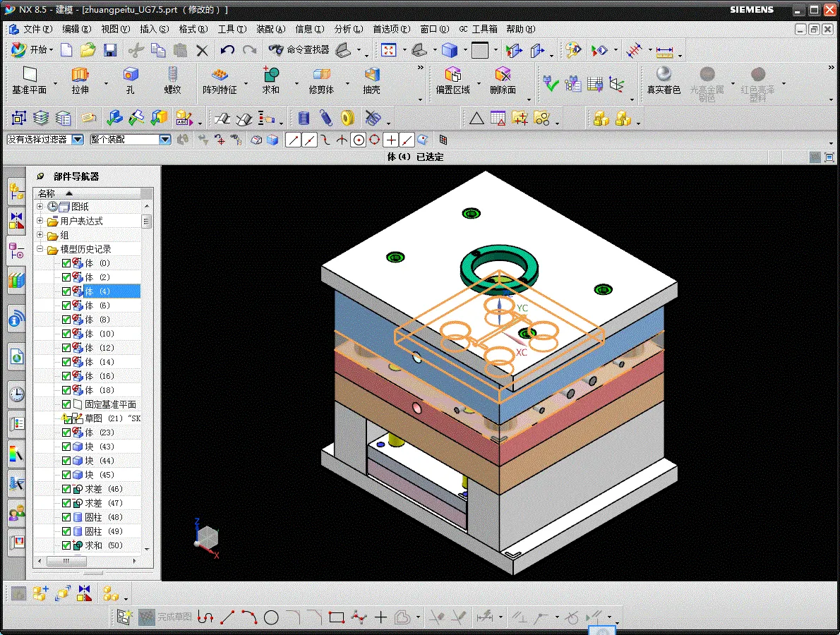Open the 插入 menu
840x635 pixels.
coord(154,29)
